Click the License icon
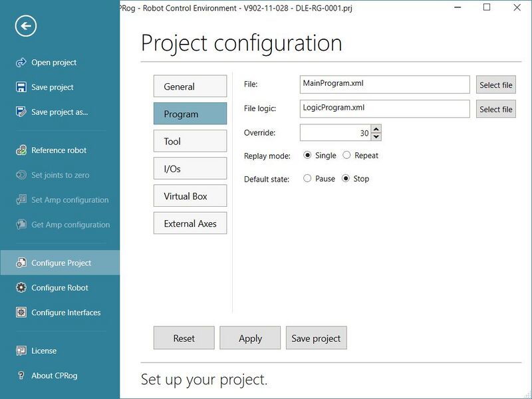Image resolution: width=532 pixels, height=399 pixels. coord(21,350)
